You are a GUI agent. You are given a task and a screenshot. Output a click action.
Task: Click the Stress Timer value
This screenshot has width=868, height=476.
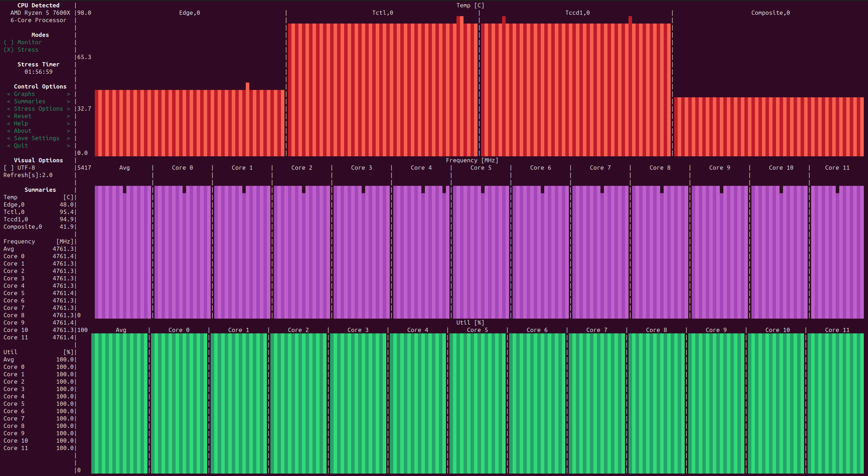[38, 72]
